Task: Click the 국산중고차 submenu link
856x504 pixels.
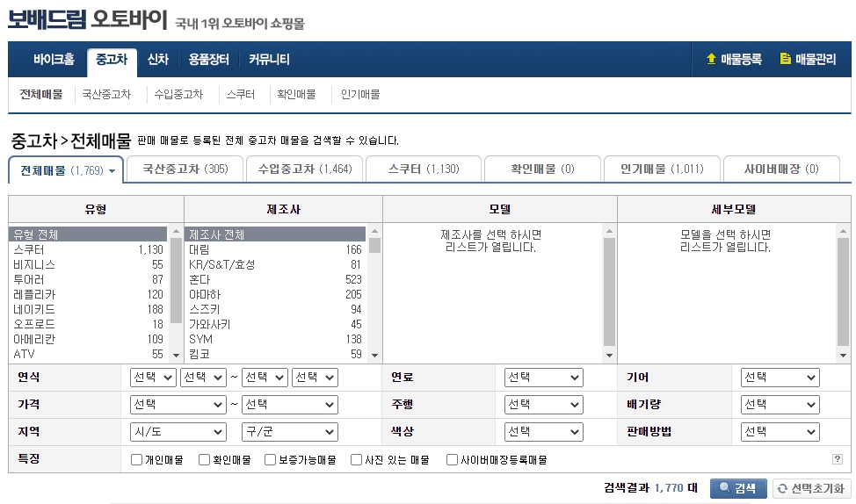Action: (106, 94)
